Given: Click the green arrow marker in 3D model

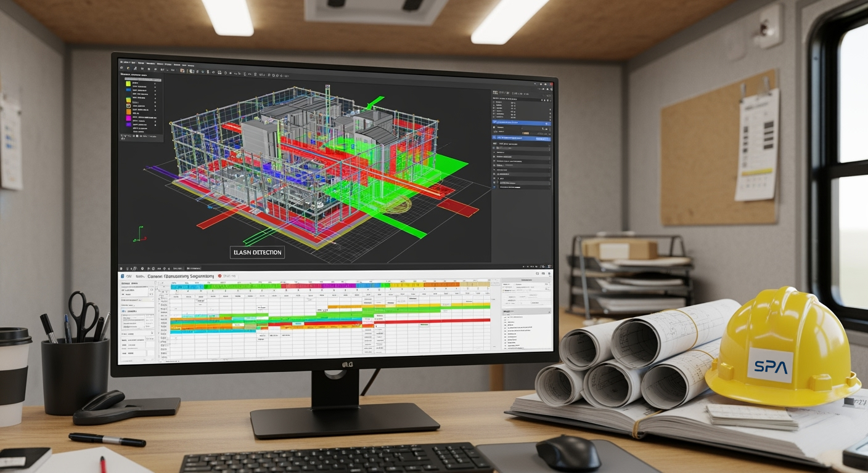Looking at the screenshot, I should tap(374, 102).
